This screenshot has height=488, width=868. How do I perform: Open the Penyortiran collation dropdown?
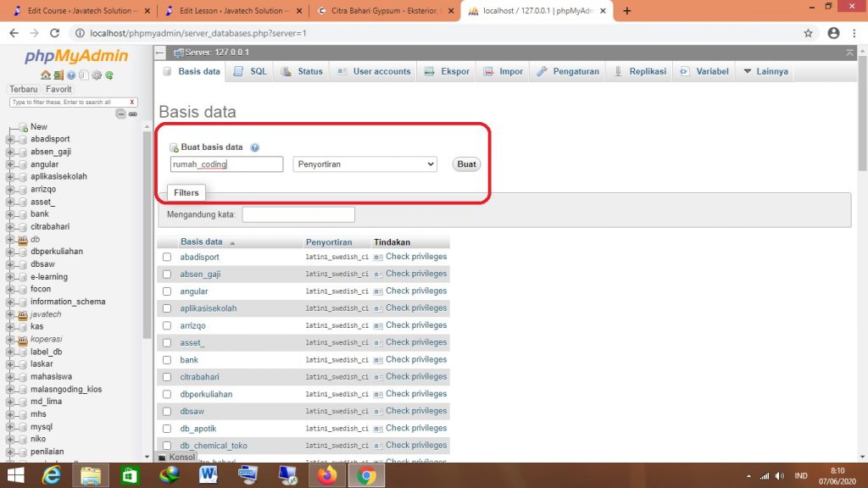364,164
